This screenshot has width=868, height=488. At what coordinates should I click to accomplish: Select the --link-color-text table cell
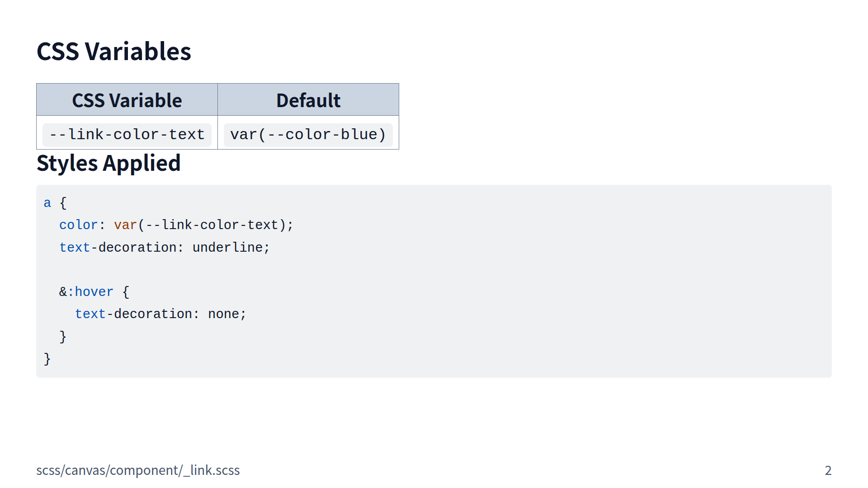point(127,135)
